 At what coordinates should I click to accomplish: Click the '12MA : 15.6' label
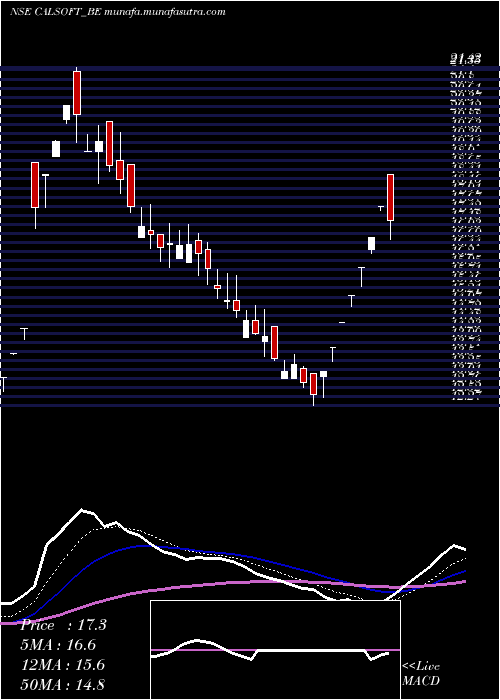click(63, 665)
